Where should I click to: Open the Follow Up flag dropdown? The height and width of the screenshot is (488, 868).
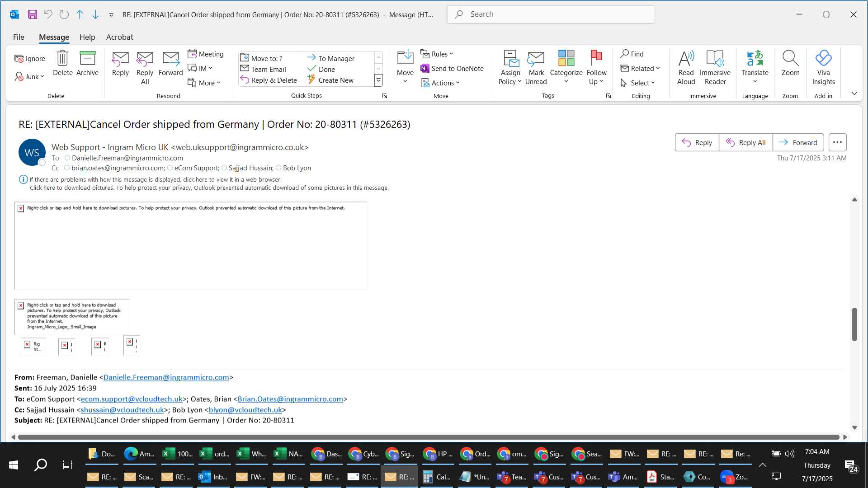(596, 68)
